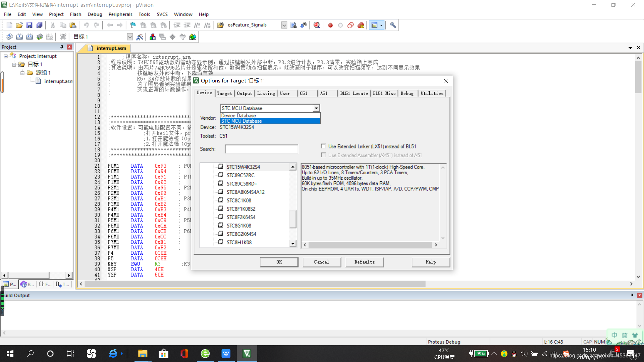Open the Peripherals menu
Image resolution: width=644 pixels, height=362 pixels.
point(120,14)
